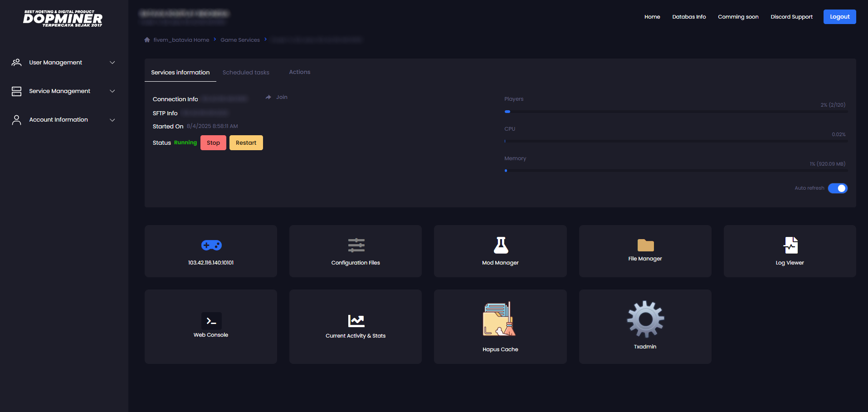Open the File Manager folder icon
The height and width of the screenshot is (412, 868).
click(645, 245)
